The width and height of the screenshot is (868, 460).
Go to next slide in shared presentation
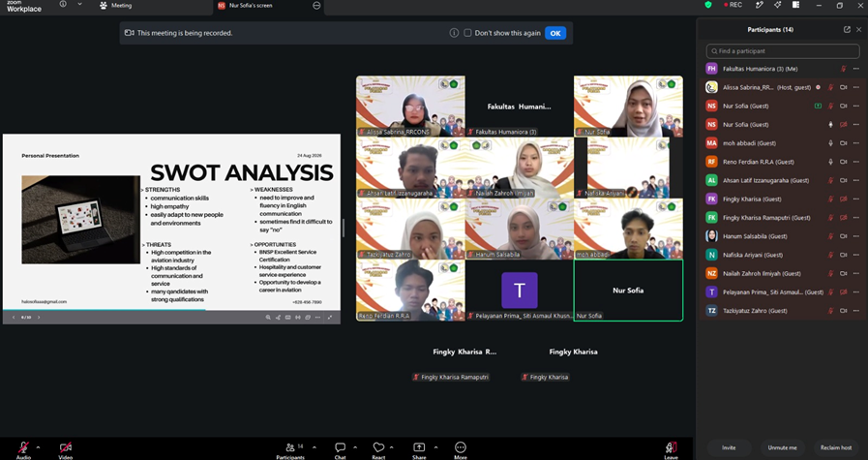(x=39, y=318)
